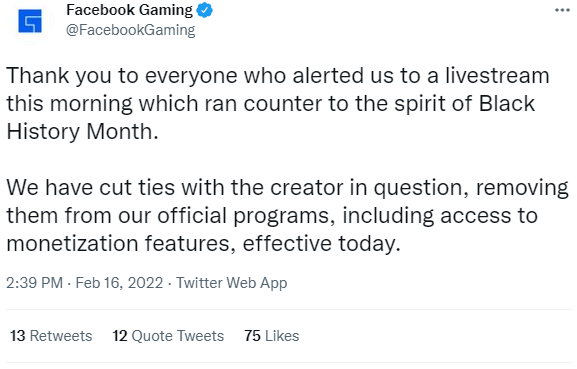Click the 2:39 PM timestamp
The image size is (577, 369).
[x=34, y=283]
